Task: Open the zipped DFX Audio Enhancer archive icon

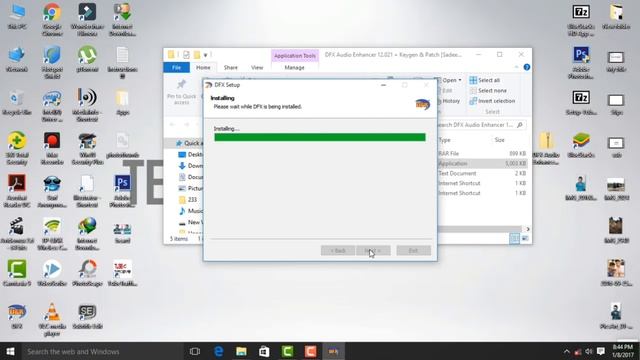Action: (546, 148)
